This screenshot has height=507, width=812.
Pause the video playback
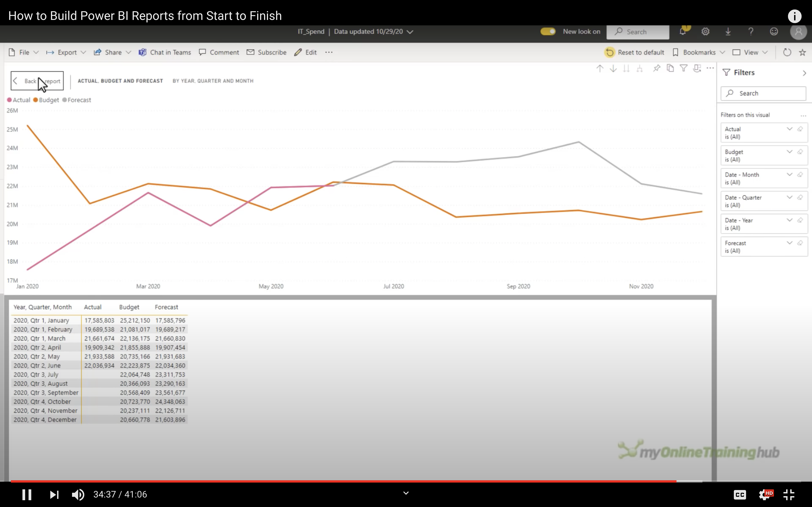(27, 495)
